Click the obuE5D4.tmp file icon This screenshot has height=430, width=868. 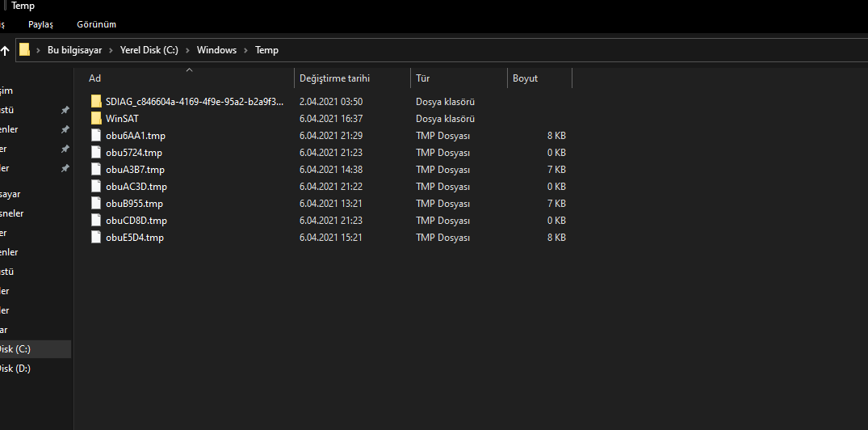point(97,238)
